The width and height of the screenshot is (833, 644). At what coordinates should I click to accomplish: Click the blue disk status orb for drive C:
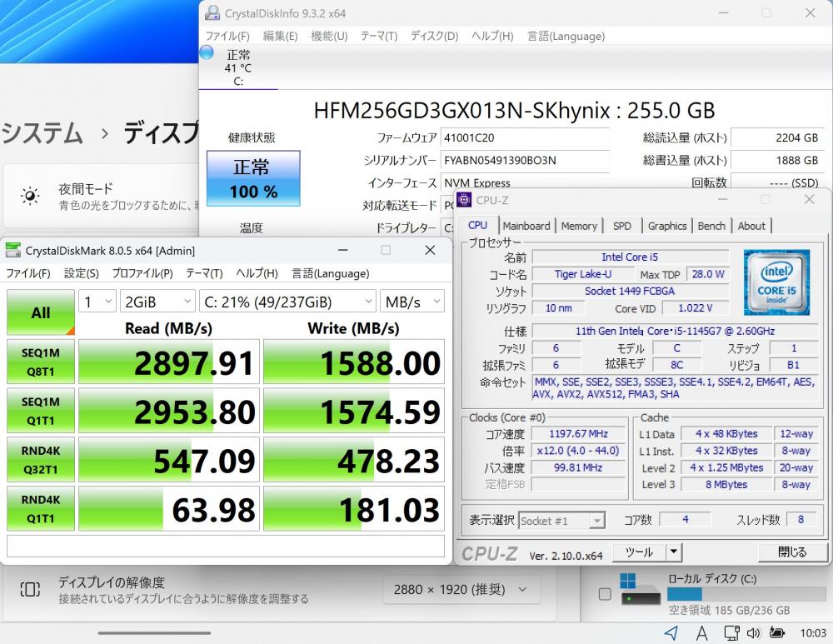(x=206, y=52)
